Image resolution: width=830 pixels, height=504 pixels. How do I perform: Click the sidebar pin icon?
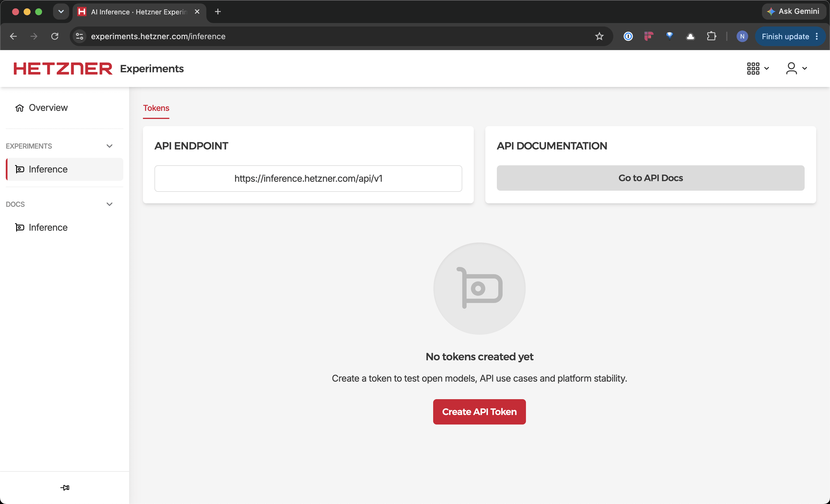click(x=65, y=488)
